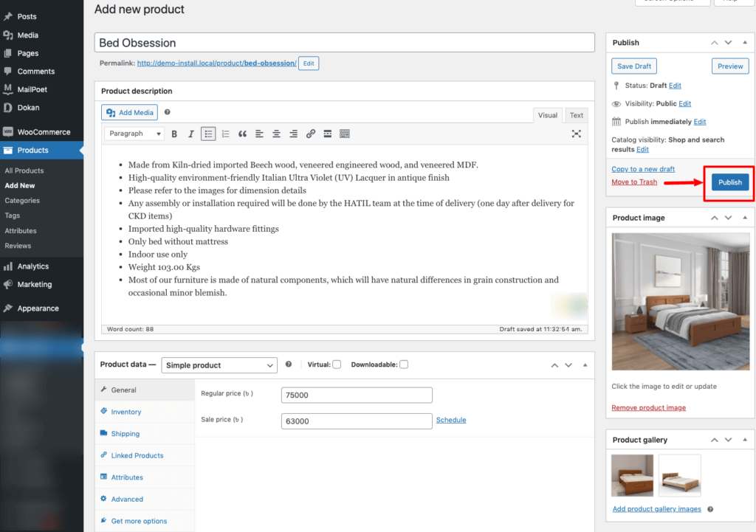Apply numbered list formatting
Screen dimensions: 756x532
225,134
